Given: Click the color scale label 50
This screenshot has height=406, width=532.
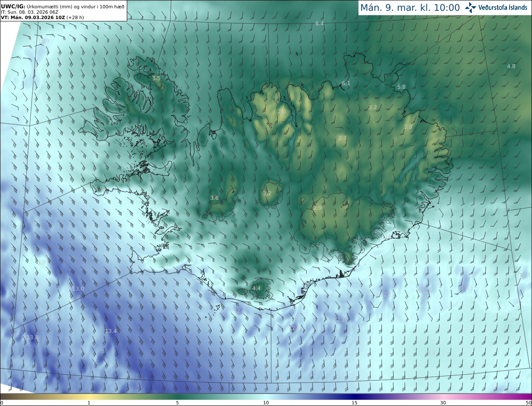Looking at the screenshot, I should (528, 403).
